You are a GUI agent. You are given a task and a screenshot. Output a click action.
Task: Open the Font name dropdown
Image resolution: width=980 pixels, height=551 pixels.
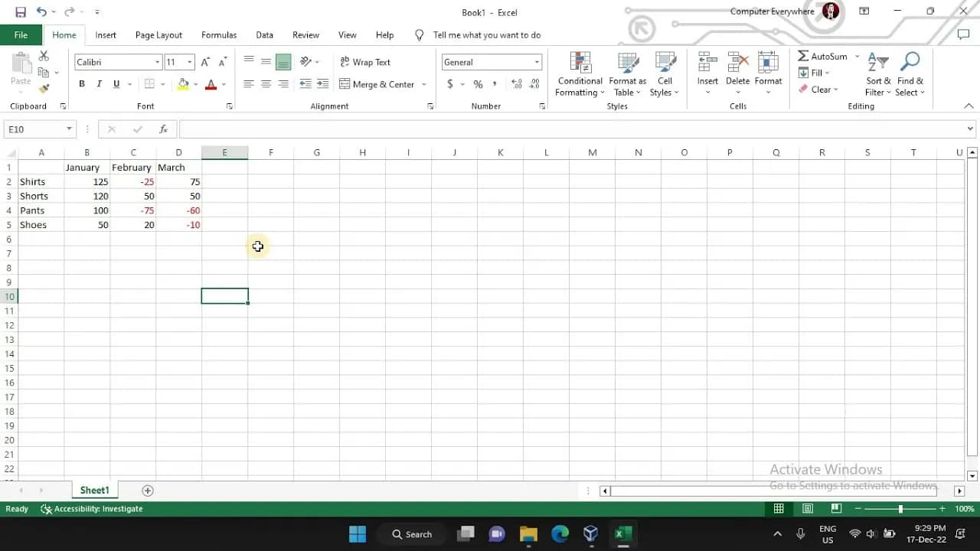(157, 61)
